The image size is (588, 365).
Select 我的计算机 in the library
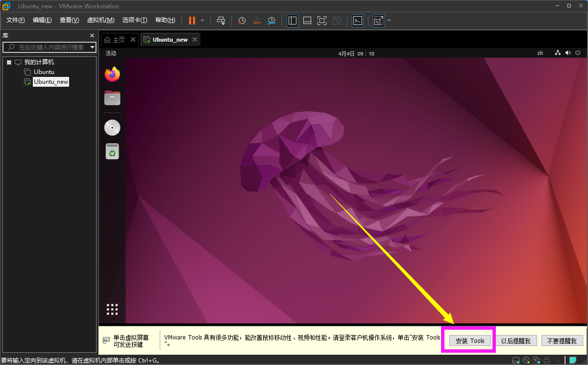39,62
